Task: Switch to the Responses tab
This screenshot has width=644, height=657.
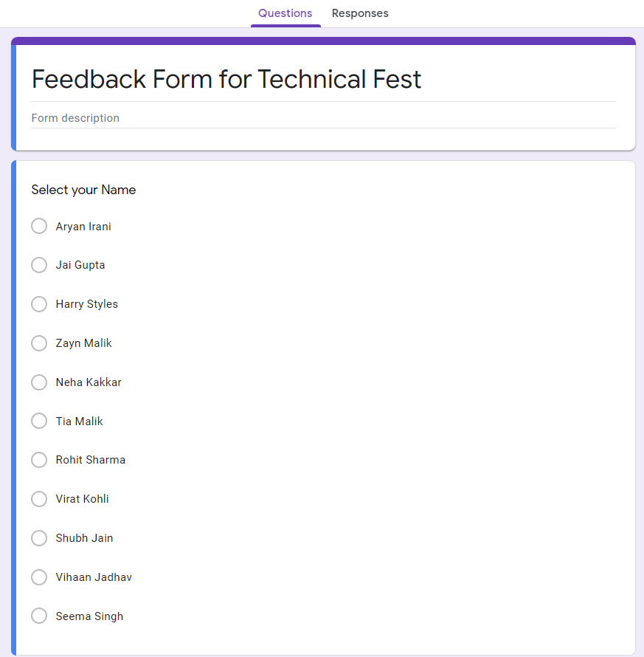Action: tap(360, 13)
